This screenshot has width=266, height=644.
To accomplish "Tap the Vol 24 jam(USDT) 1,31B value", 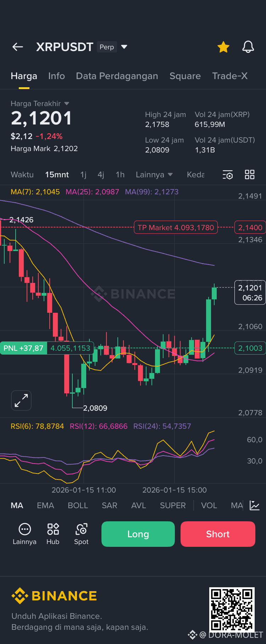I will (225, 145).
